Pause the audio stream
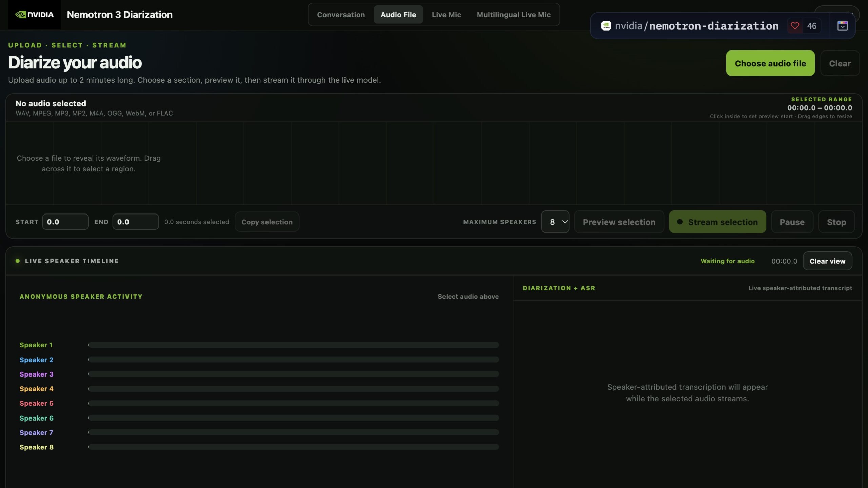The image size is (868, 488). click(792, 222)
